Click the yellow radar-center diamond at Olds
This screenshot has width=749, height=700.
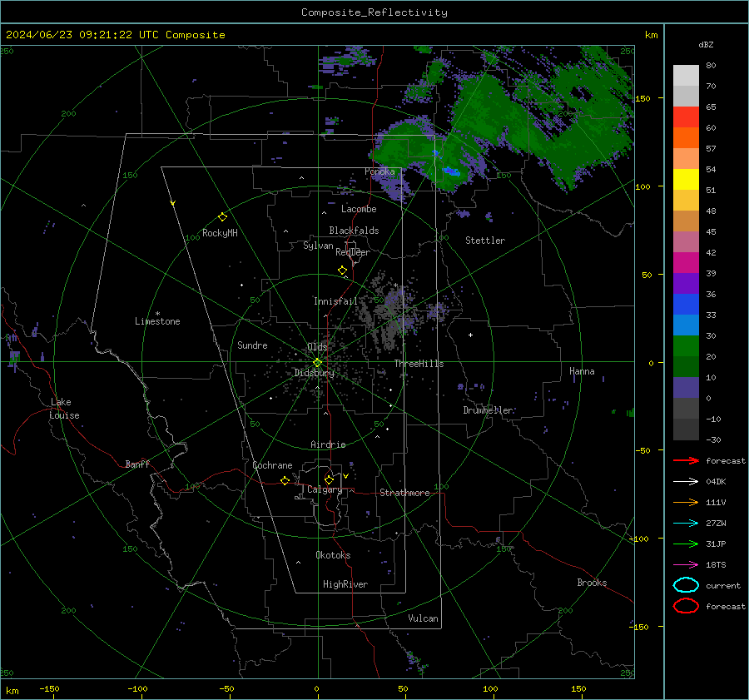pyautogui.click(x=317, y=363)
